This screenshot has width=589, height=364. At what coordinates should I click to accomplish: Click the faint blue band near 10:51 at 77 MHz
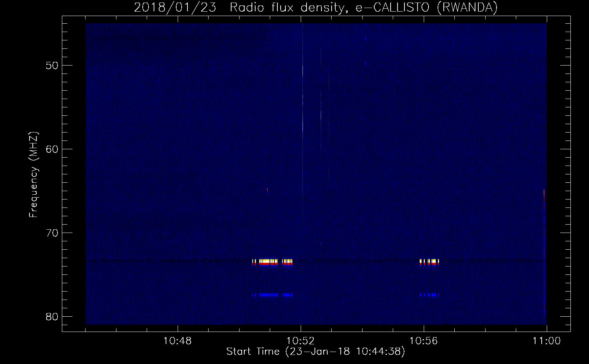(272, 295)
